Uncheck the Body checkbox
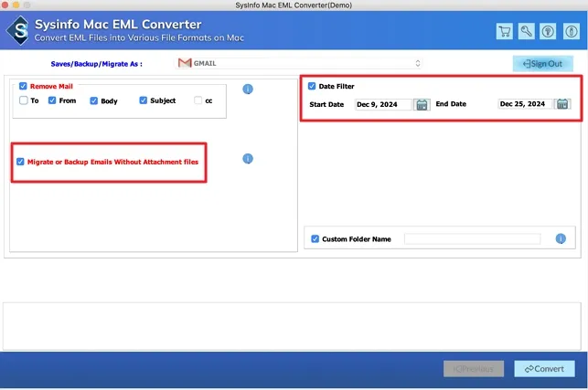The width and height of the screenshot is (588, 390). click(x=94, y=100)
